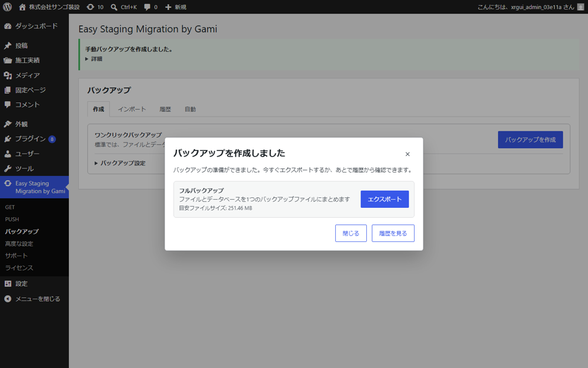
Task: Switch to the インポート tab
Action: 132,110
